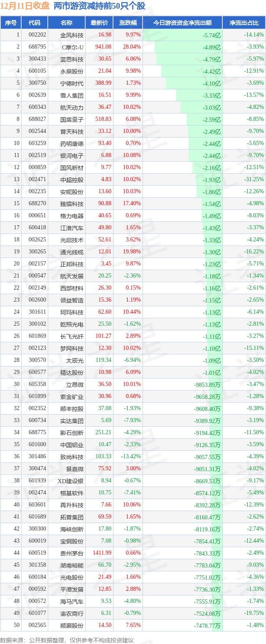The width and height of the screenshot is (266, 644).
Task: Select stock name 领益智造
Action: 72,300
